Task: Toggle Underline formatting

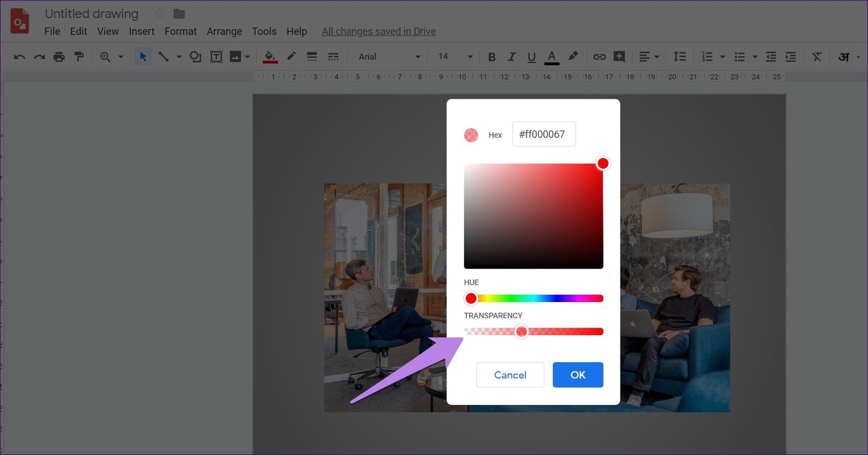Action: (x=531, y=57)
